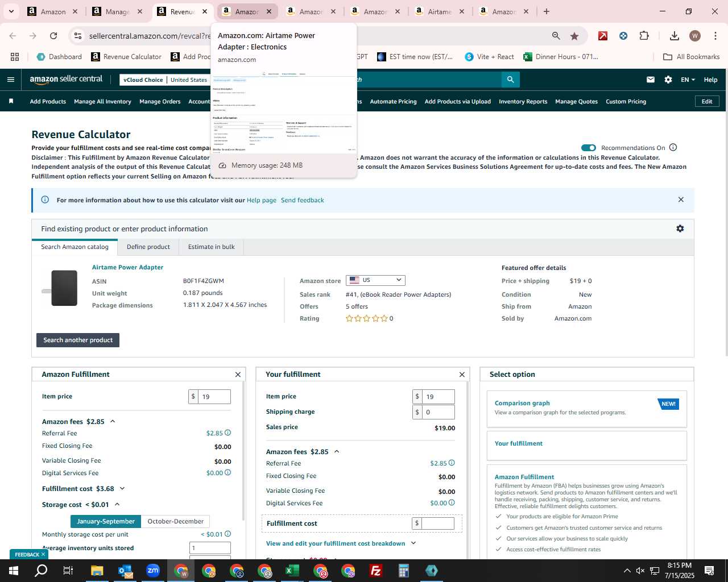This screenshot has width=728, height=582.
Task: Click info icon beside Your fulfillment Referral Fee
Action: 452,463
